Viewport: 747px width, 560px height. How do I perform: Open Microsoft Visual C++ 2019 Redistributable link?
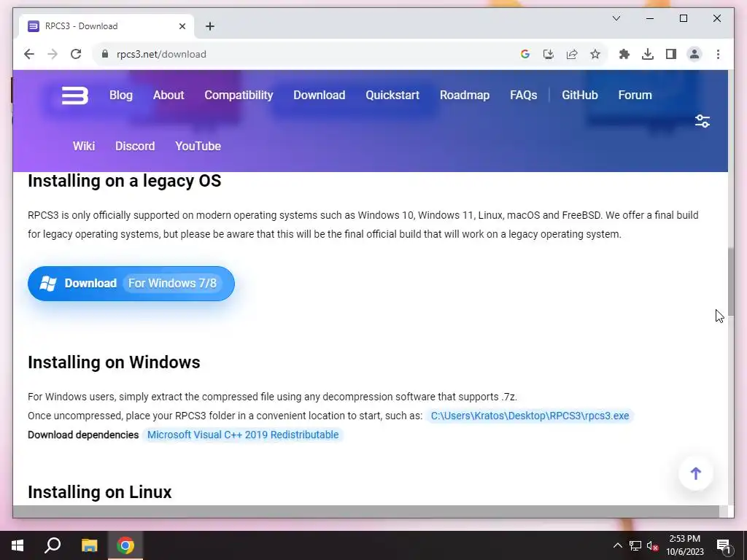pyautogui.click(x=243, y=435)
